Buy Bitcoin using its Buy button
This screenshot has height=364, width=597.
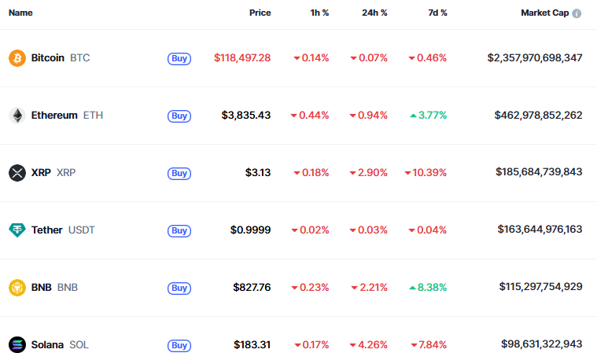tap(179, 59)
